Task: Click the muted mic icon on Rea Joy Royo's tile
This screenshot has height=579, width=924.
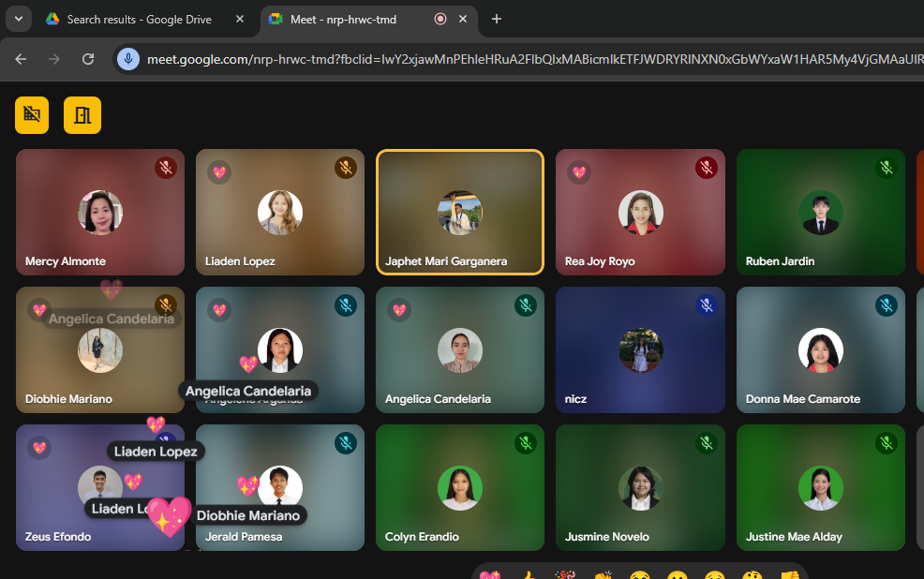Action: (707, 168)
